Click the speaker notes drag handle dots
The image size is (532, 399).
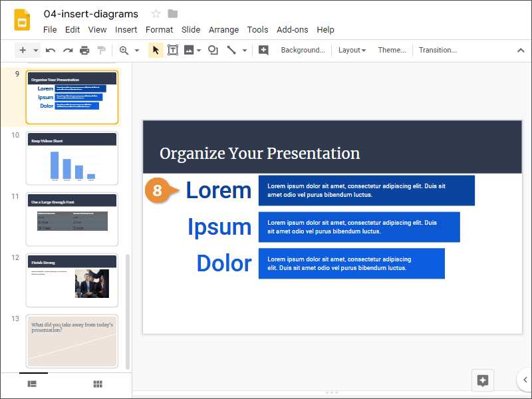(331, 392)
